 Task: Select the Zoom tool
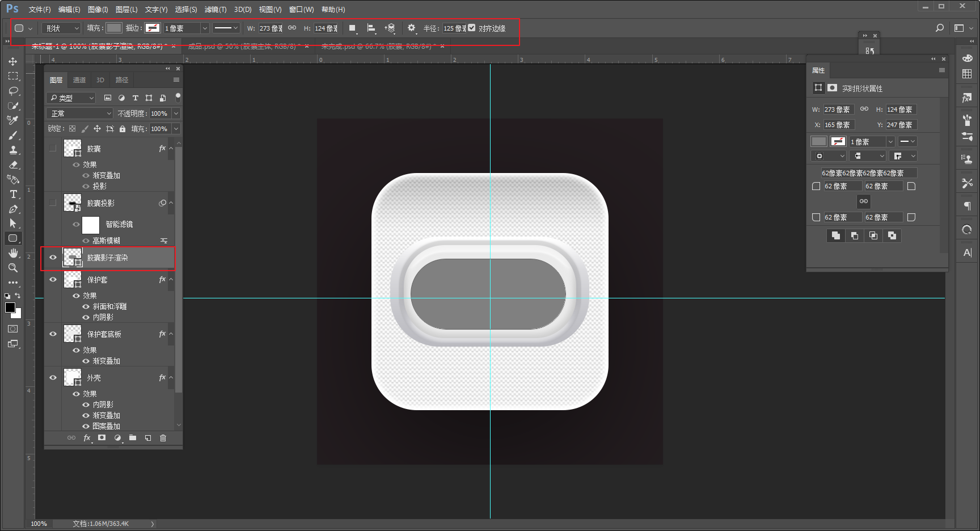[13, 268]
